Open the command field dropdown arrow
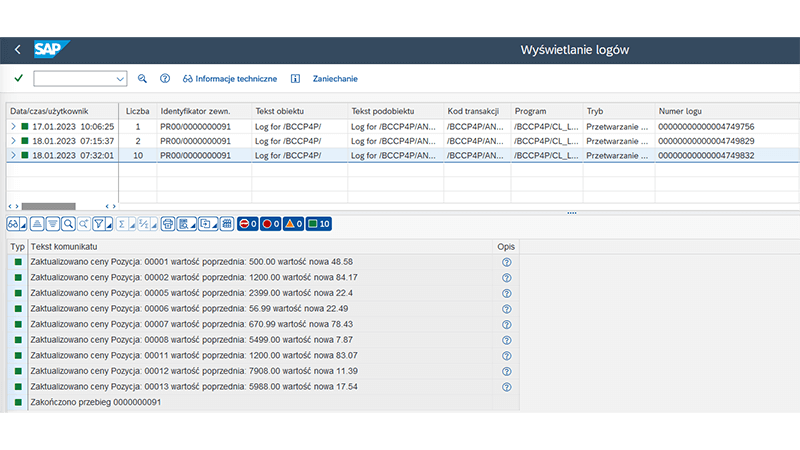Viewport: 800px width, 450px height. click(120, 78)
